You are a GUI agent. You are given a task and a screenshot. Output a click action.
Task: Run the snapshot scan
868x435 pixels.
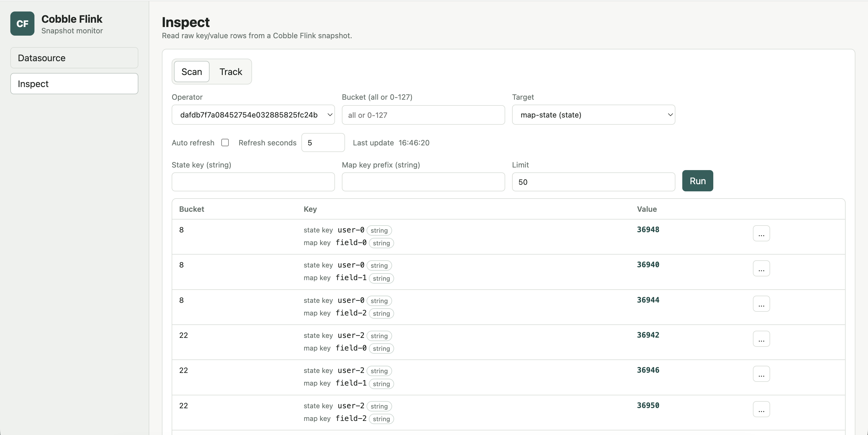pos(697,181)
